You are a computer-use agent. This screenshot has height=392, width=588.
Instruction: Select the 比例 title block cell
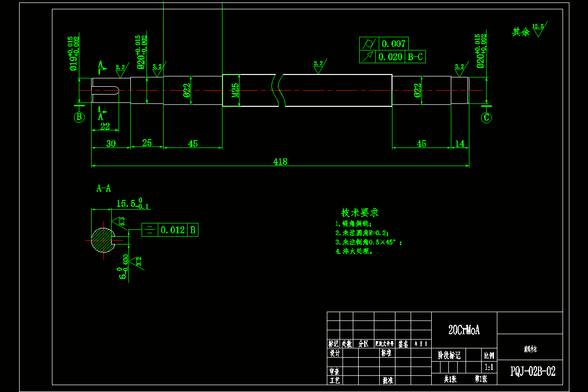point(489,355)
